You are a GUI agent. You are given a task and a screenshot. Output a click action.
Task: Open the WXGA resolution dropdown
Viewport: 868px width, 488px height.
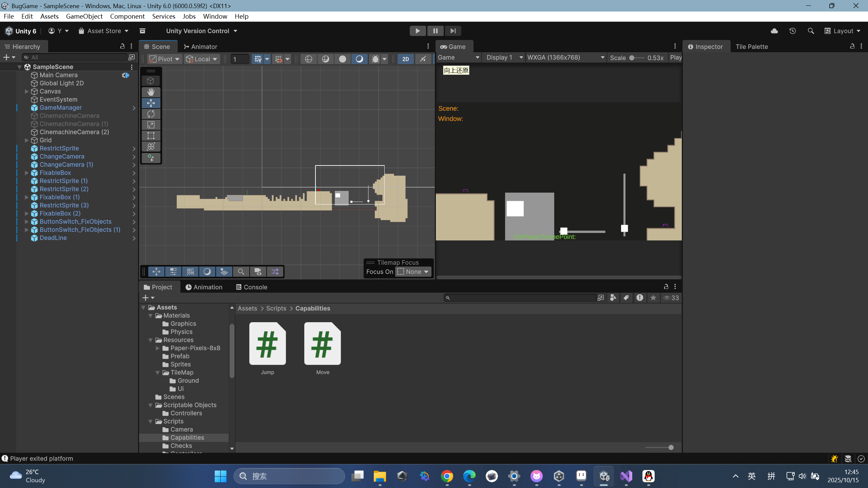[x=565, y=57]
